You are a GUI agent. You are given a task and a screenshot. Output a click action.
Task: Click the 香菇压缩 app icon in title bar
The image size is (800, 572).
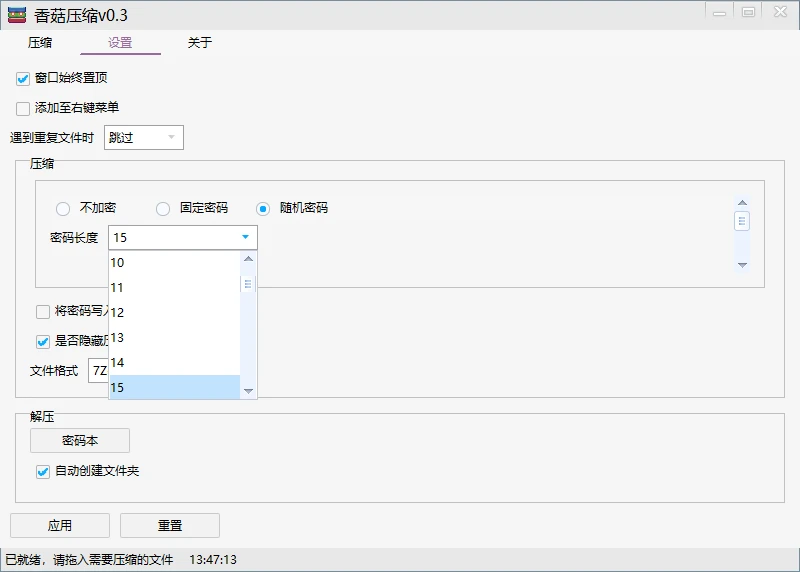(17, 15)
